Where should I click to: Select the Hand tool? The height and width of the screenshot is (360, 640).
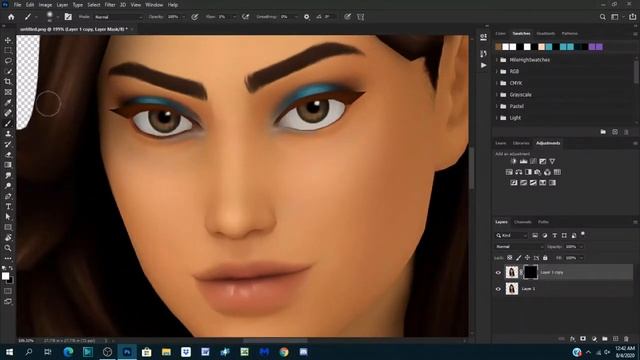pos(8,238)
